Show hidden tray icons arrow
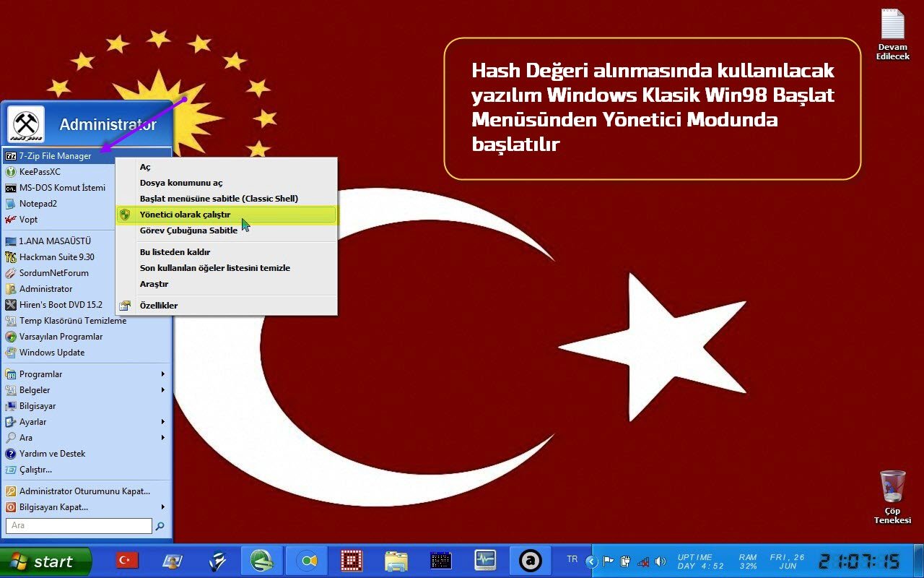Image resolution: width=924 pixels, height=578 pixels. click(x=593, y=561)
